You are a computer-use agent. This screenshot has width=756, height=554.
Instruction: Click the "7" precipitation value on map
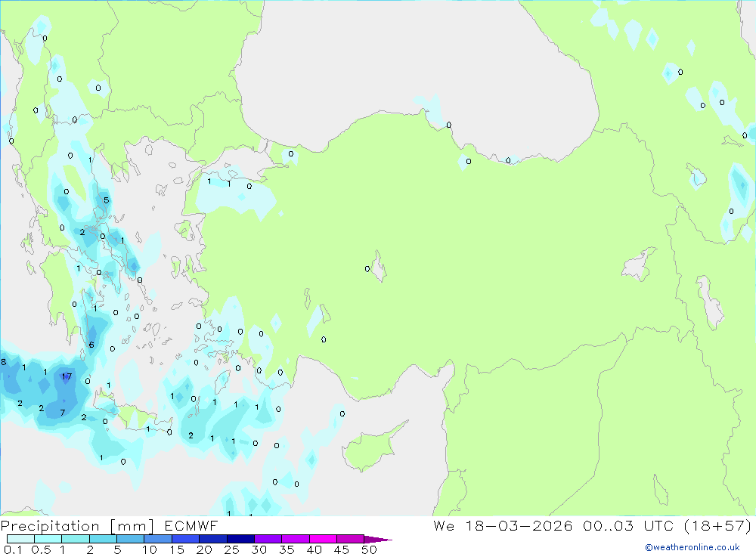[63, 413]
